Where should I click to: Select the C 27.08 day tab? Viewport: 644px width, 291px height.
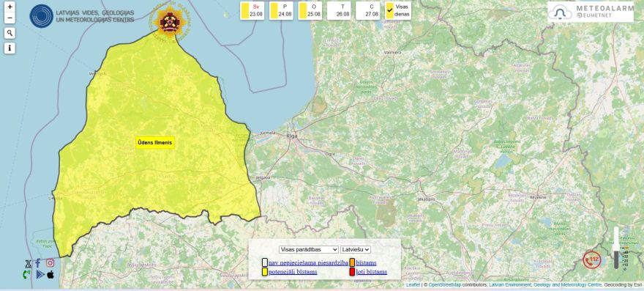coord(368,10)
